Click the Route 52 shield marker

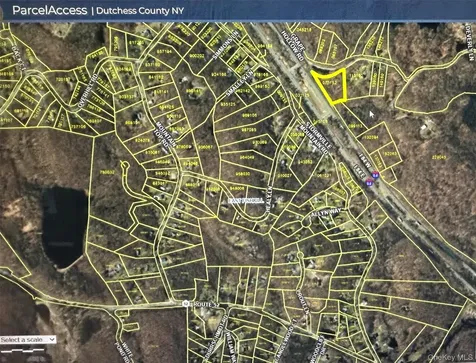click(x=186, y=303)
